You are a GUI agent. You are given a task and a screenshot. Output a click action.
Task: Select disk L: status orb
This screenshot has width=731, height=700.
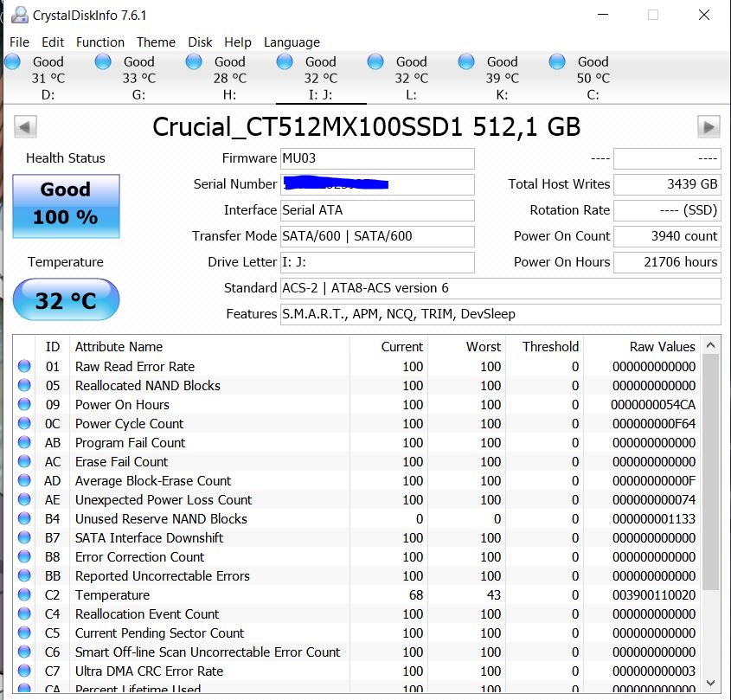pos(375,61)
